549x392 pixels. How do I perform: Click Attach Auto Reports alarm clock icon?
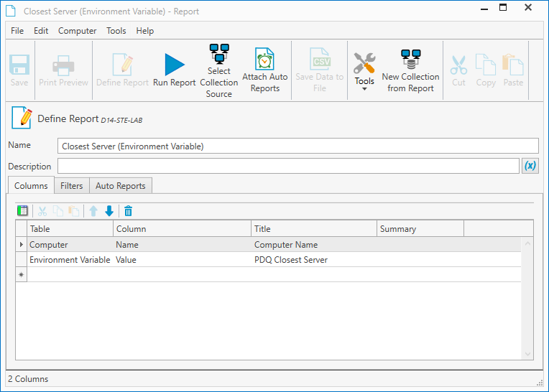coord(264,59)
